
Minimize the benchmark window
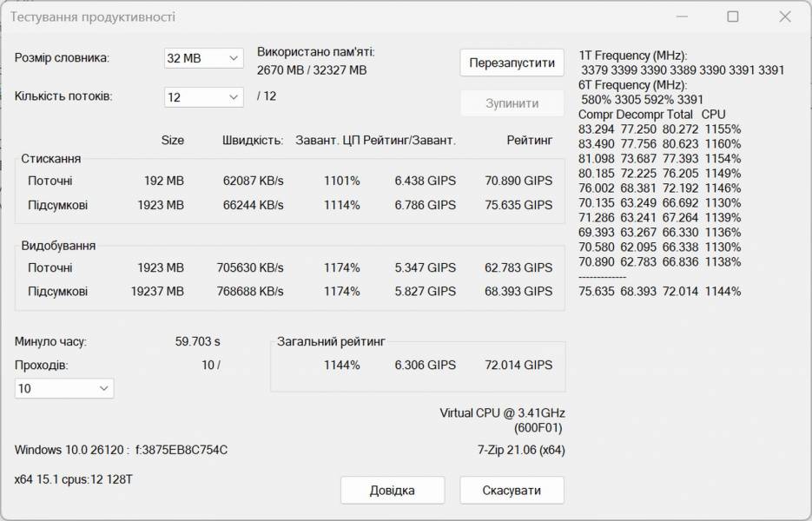682,16
